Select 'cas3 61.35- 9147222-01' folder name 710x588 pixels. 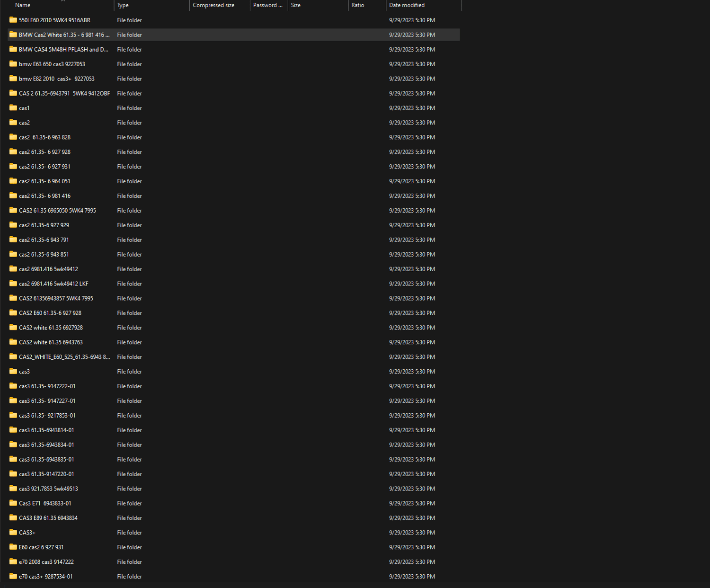47,386
